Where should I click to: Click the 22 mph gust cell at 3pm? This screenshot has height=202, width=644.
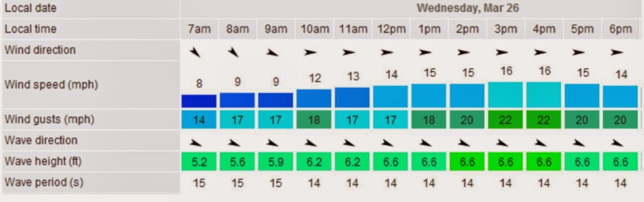point(505,120)
